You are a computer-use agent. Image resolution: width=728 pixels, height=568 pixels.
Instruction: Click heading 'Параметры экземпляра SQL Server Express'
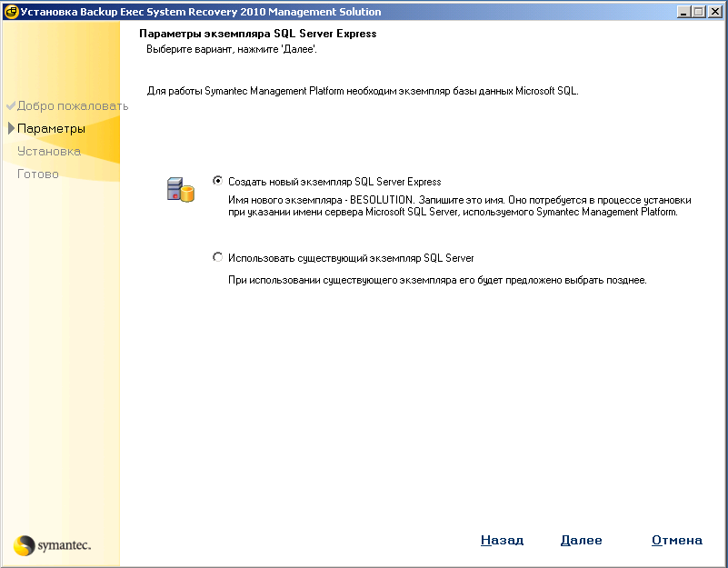[x=258, y=34]
